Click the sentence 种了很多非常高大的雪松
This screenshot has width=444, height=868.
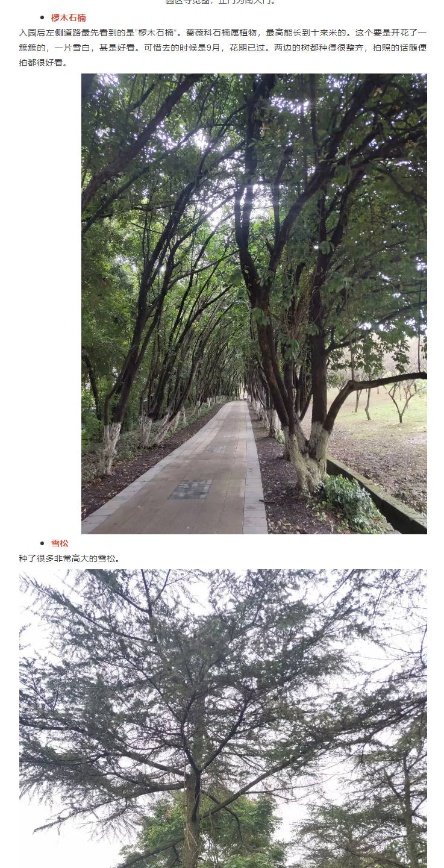click(x=70, y=558)
